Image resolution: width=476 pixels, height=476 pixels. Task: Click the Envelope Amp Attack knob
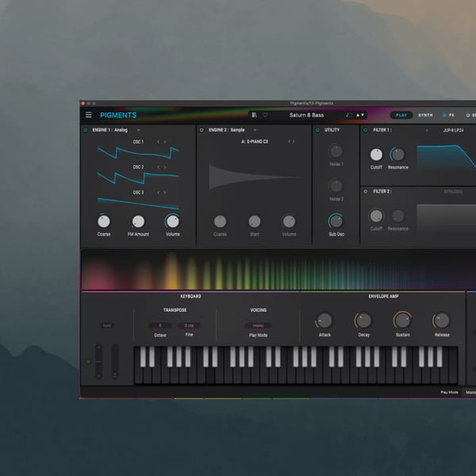tap(324, 321)
